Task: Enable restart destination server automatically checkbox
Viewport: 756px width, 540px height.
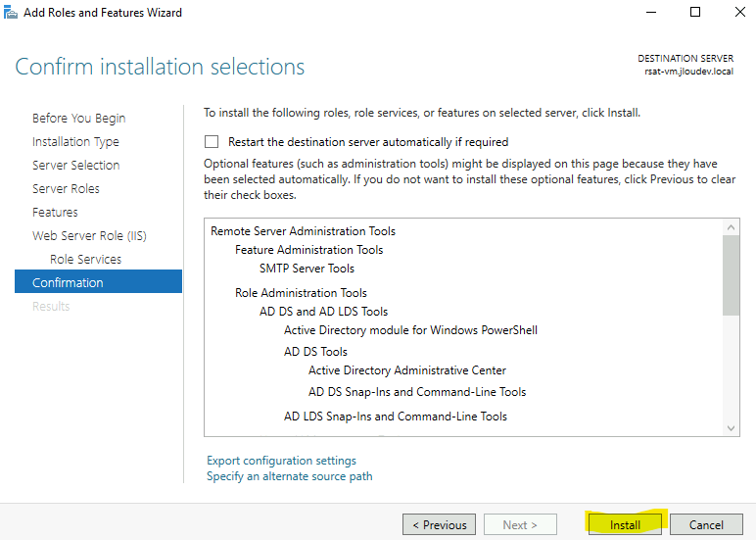Action: 212,141
